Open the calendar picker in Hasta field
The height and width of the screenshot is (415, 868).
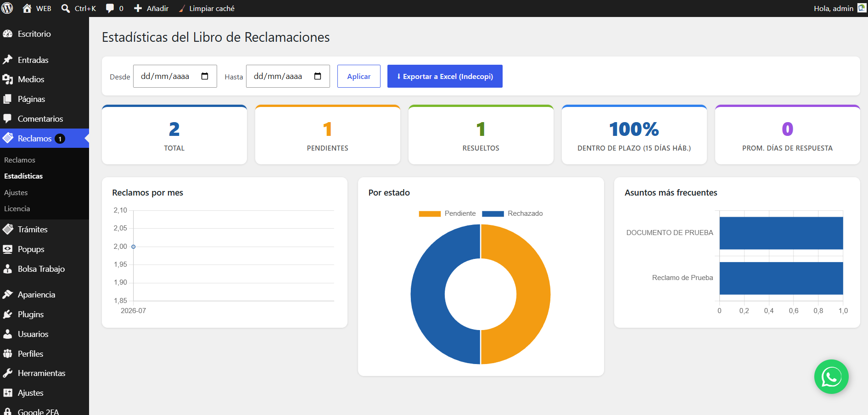tap(318, 76)
